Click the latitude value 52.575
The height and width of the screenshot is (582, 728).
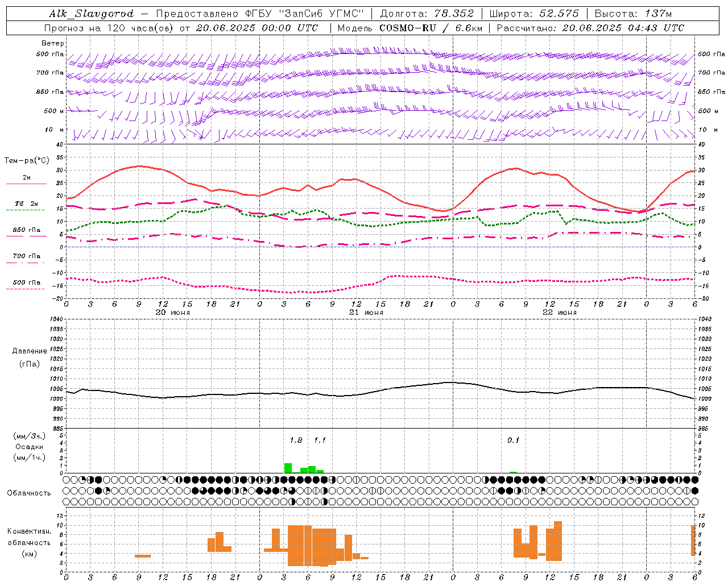pyautogui.click(x=559, y=14)
